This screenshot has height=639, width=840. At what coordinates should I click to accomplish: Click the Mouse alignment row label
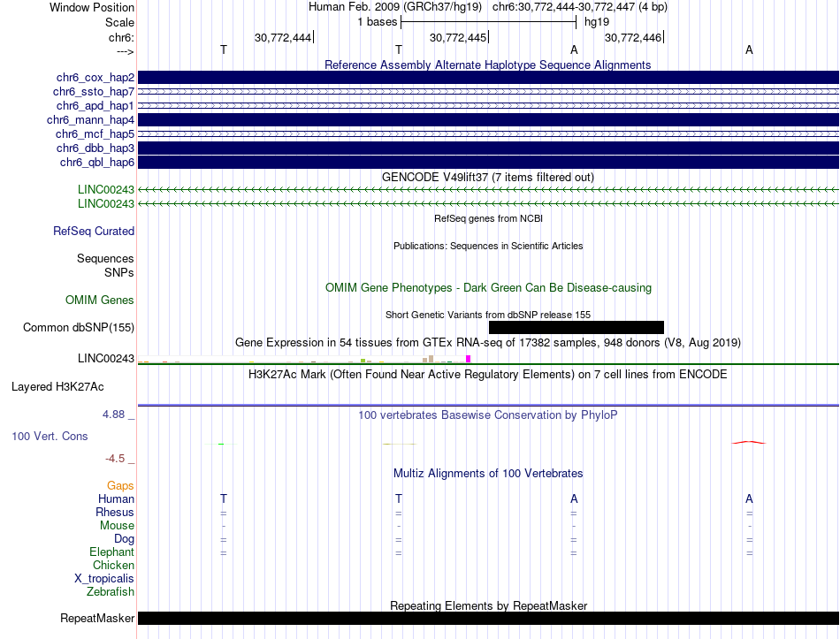tap(117, 526)
